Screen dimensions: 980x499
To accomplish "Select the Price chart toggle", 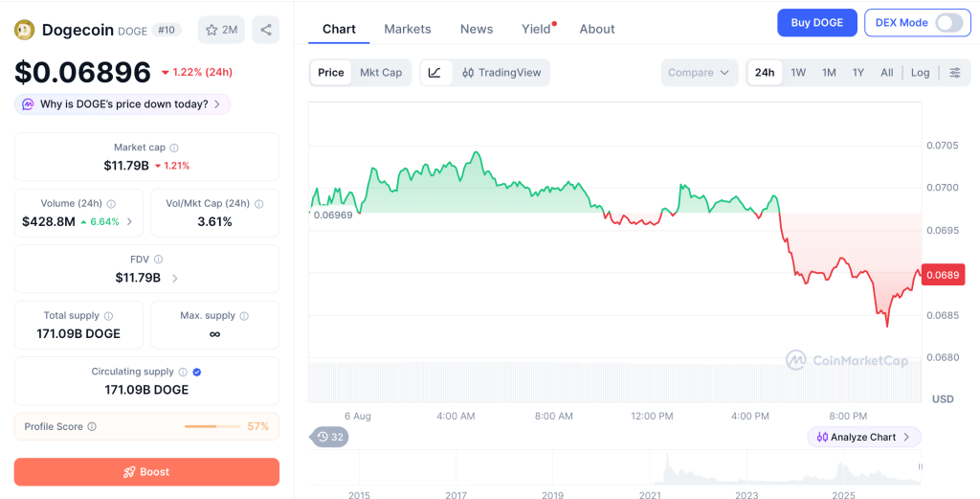I will pos(330,73).
